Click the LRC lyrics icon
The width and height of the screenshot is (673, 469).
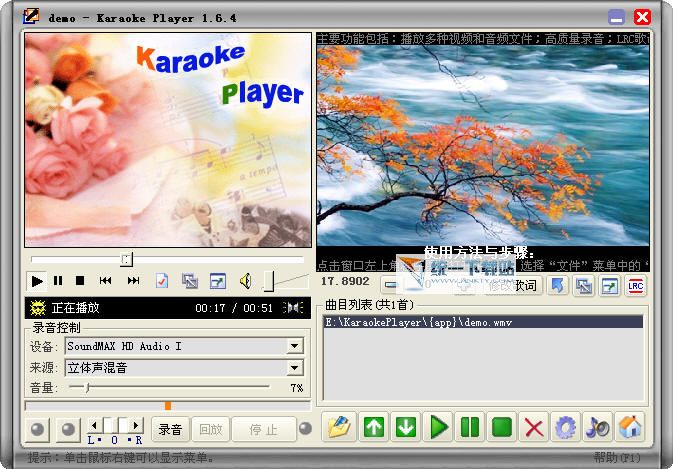tap(635, 286)
